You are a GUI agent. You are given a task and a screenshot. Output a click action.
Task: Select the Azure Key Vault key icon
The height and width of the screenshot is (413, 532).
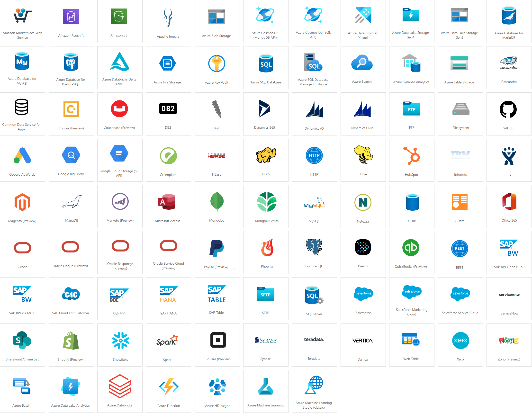point(216,63)
